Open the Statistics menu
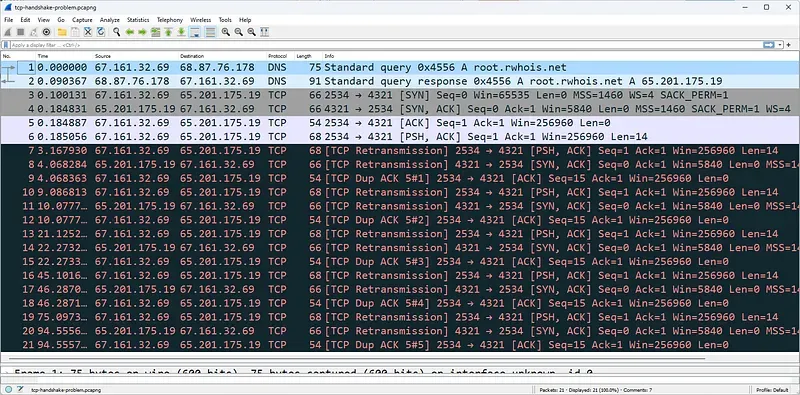 tap(138, 20)
